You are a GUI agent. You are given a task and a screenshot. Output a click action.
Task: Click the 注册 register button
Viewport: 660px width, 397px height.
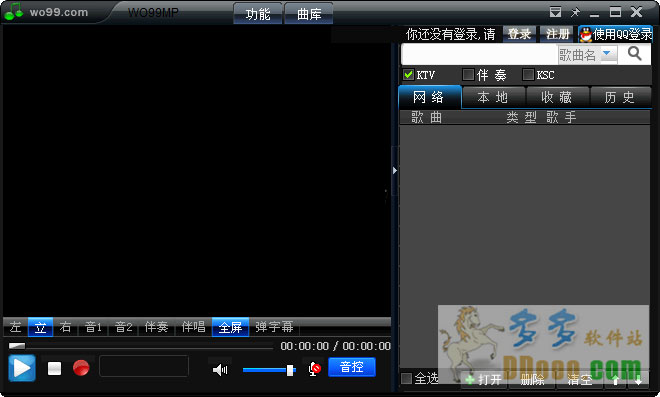click(x=557, y=34)
